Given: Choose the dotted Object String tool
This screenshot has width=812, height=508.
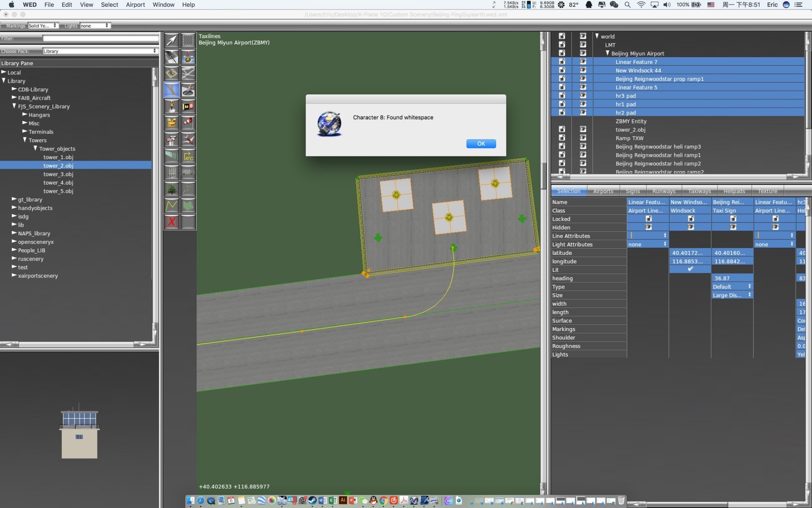Looking at the screenshot, I should [x=188, y=189].
